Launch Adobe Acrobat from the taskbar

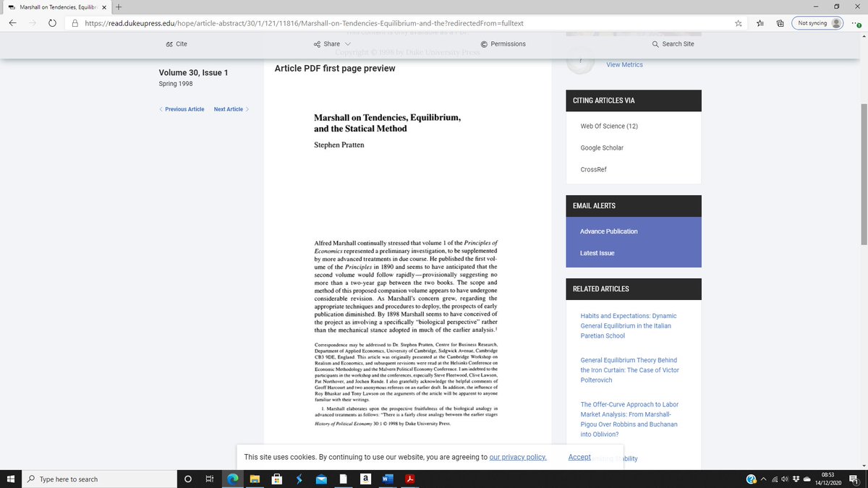tap(409, 479)
